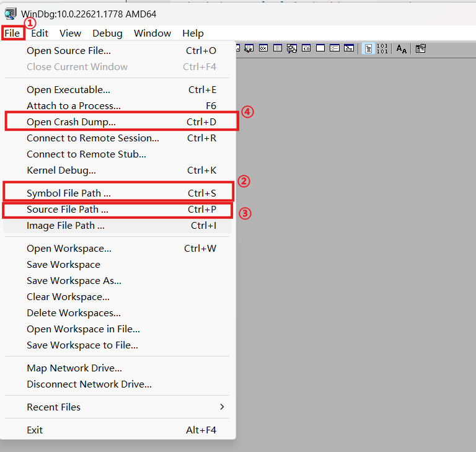The width and height of the screenshot is (476, 452).
Task: Toggle Source mode on toolbar button
Action: (x=368, y=48)
